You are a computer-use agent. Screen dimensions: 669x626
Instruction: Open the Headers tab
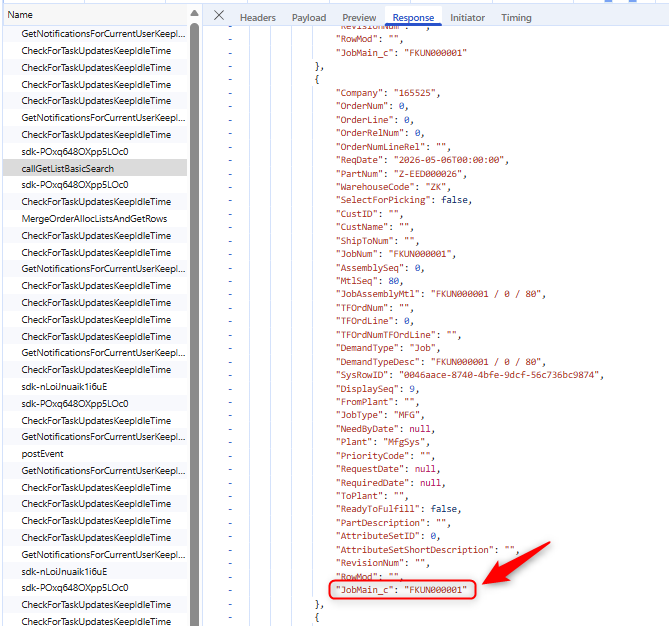coord(258,18)
